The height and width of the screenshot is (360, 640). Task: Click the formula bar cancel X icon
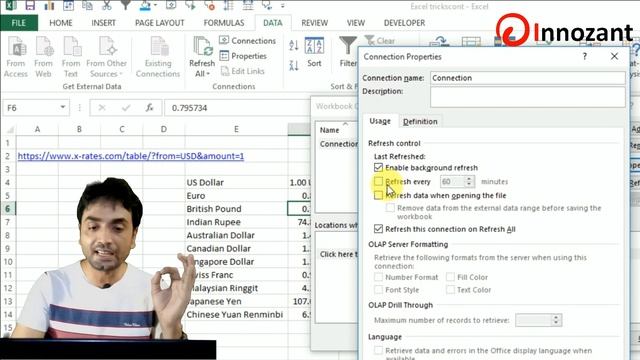tap(102, 108)
